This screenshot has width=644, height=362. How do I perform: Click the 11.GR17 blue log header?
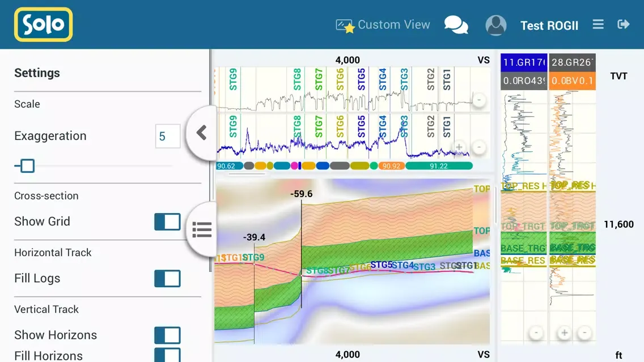524,62
